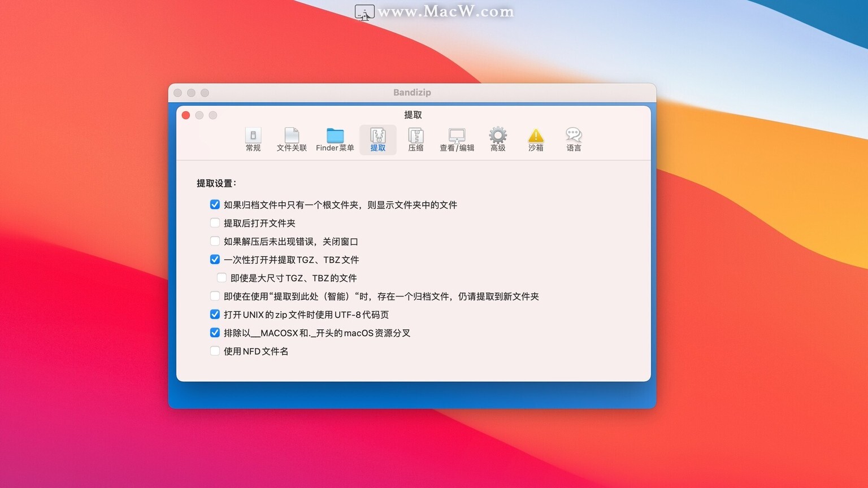
Task: Uncheck 如果归档文件中只有一个根文件夹 option
Action: pos(215,204)
